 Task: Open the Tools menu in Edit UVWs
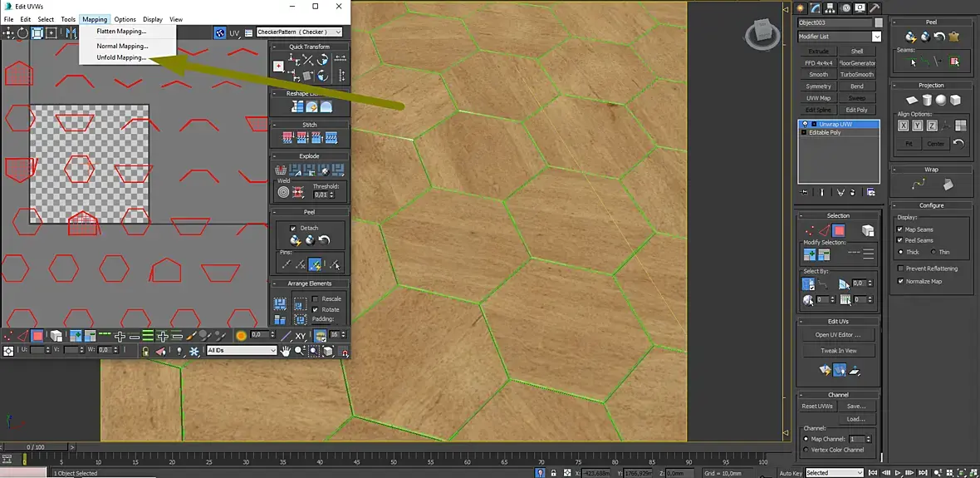[x=68, y=19]
